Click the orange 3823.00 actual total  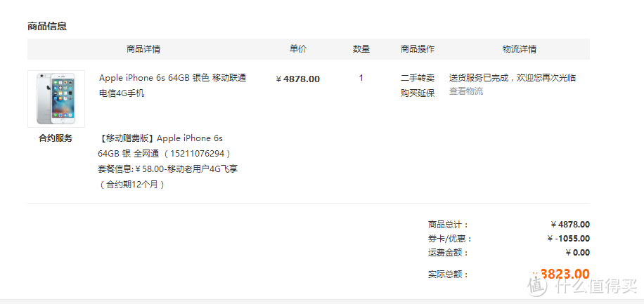pos(565,274)
